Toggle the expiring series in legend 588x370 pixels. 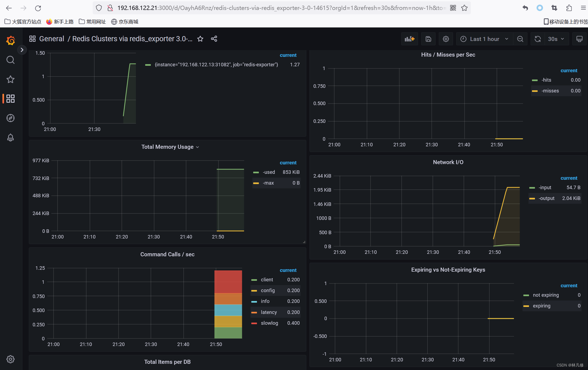coord(541,306)
